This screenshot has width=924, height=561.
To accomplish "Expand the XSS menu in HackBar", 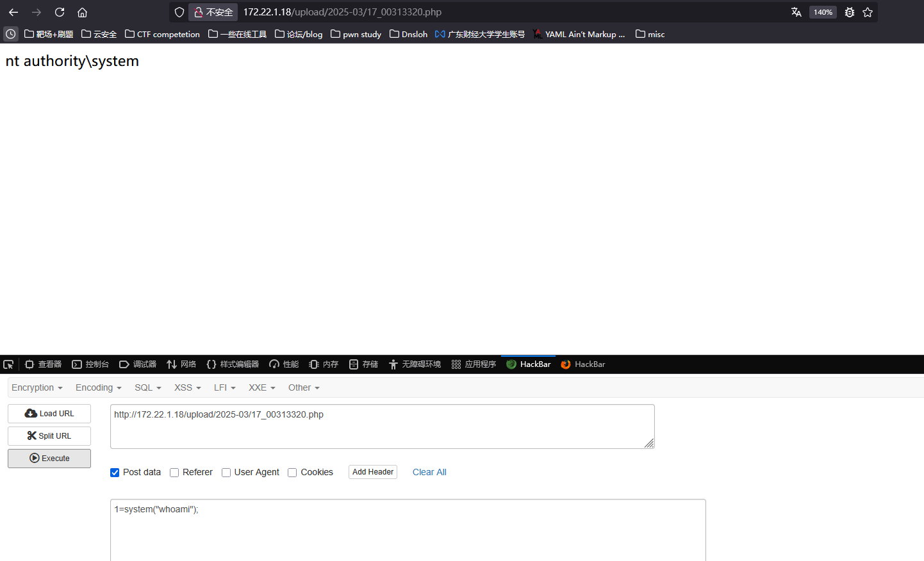I will (188, 387).
